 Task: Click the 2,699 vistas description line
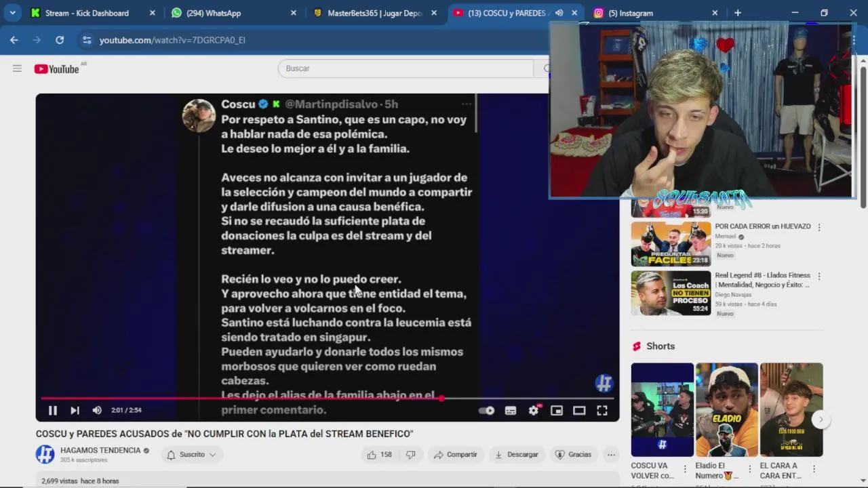80,481
